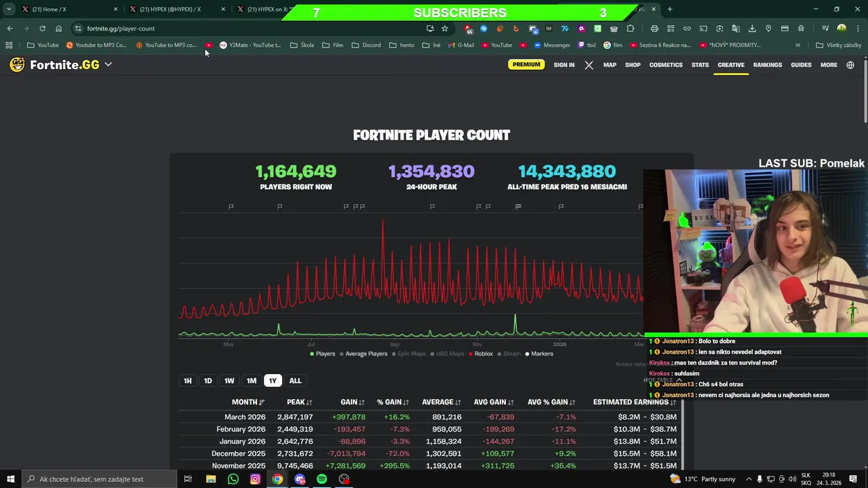
Task: Click the PREMIUM button
Action: pos(526,64)
